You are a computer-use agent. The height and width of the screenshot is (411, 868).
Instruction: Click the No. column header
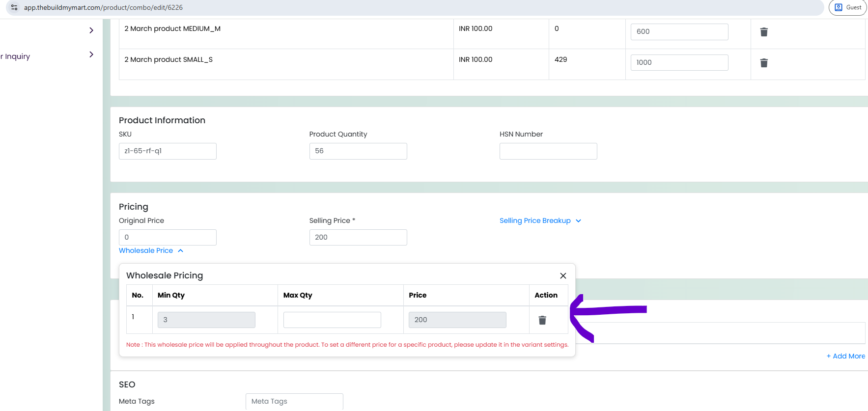tap(138, 295)
